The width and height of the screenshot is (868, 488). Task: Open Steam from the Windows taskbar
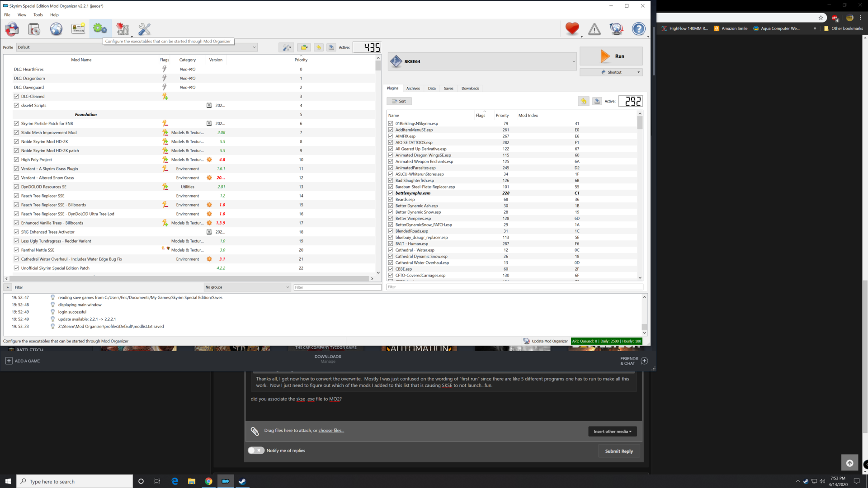coord(242,481)
